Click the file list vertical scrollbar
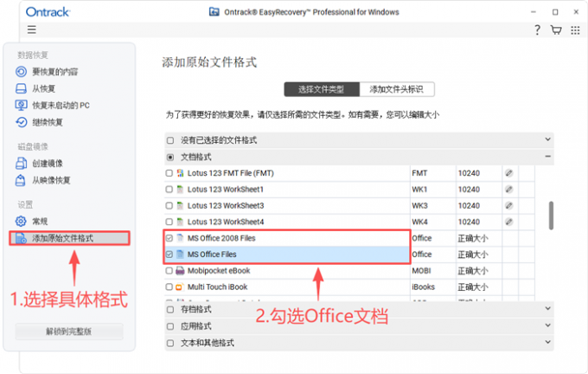Image resolution: width=588 pixels, height=374 pixels. click(551, 216)
